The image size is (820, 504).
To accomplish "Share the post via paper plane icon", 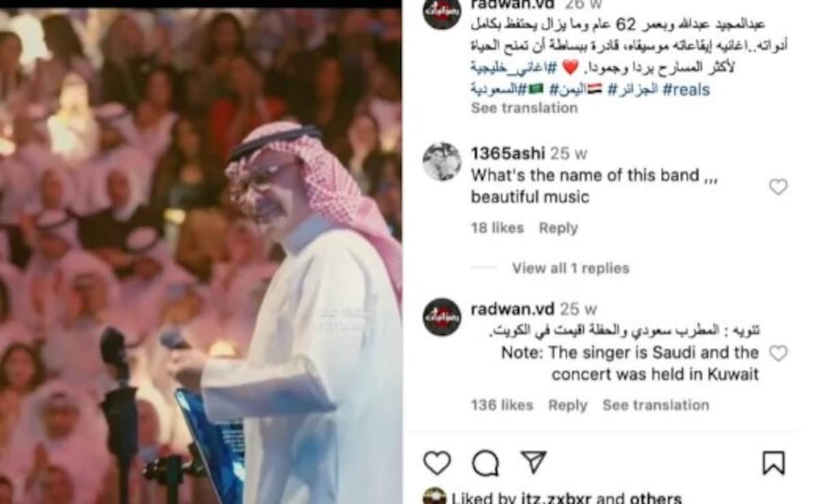I will point(534,462).
